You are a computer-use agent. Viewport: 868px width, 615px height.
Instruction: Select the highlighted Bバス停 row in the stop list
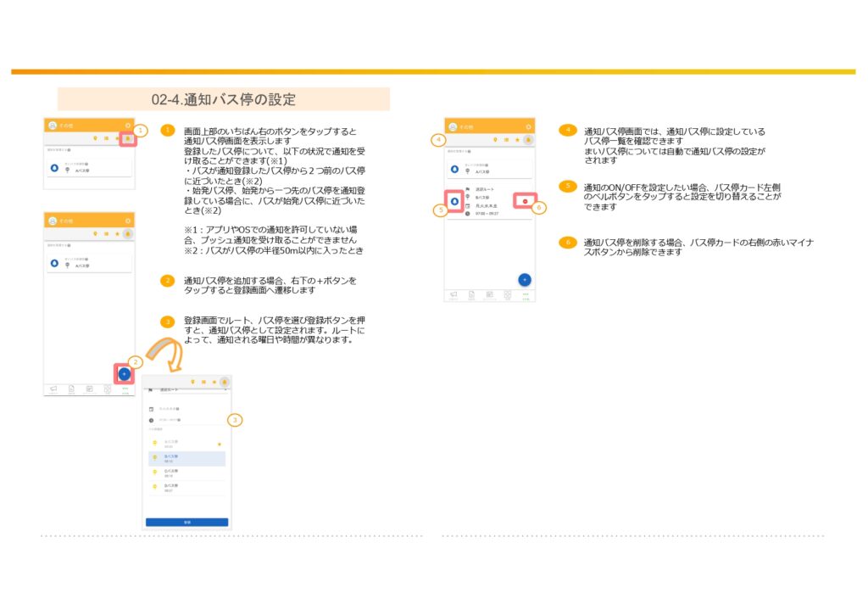tap(186, 458)
